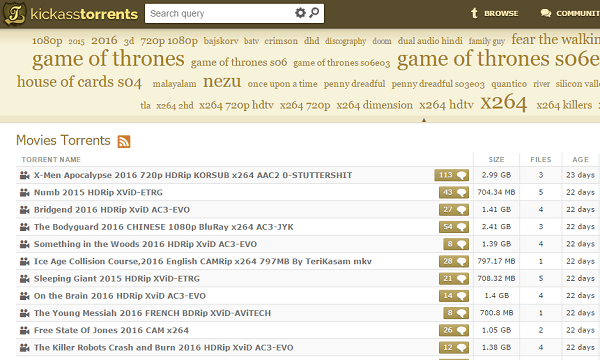Screen dimensions: 600x360
Task: Click the magnifier search submit icon
Action: click(314, 13)
